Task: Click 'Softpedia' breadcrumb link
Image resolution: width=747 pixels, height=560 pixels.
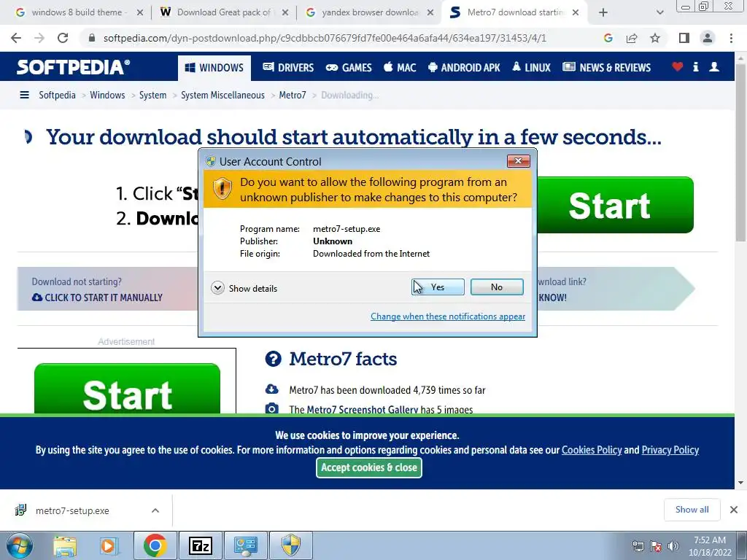Action: (57, 96)
